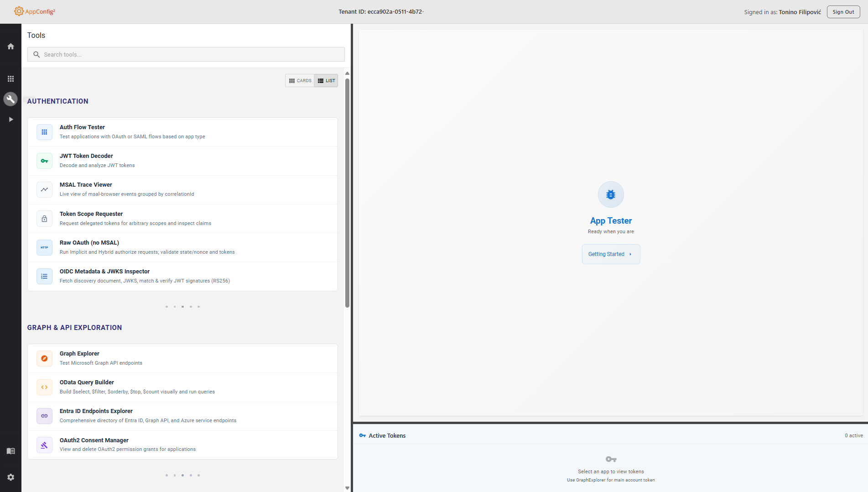Image resolution: width=868 pixels, height=492 pixels.
Task: Open OIDC Metadata & JWKS Inspector
Action: click(182, 276)
